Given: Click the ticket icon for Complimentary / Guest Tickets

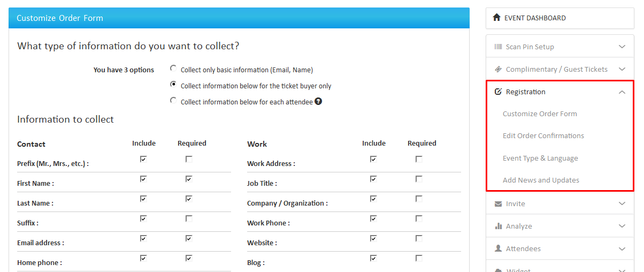Looking at the screenshot, I should 498,69.
